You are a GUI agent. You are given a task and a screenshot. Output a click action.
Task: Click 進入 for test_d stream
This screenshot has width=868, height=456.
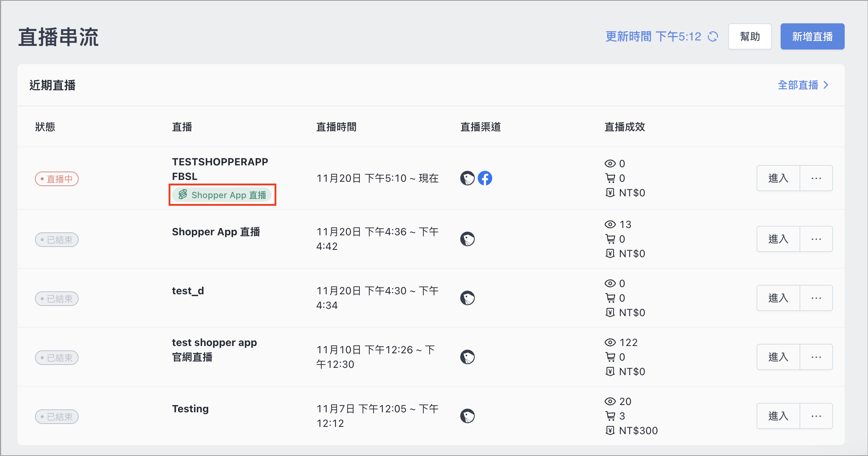[778, 298]
